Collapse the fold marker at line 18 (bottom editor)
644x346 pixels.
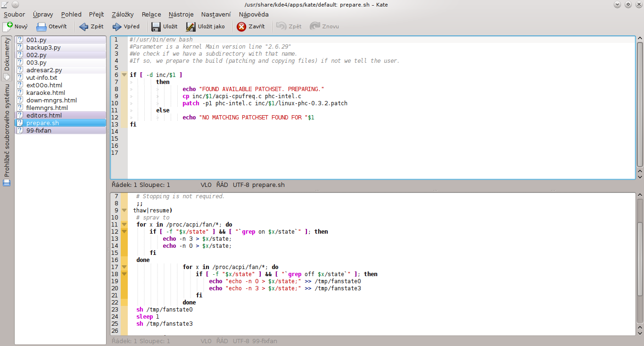[124, 274]
